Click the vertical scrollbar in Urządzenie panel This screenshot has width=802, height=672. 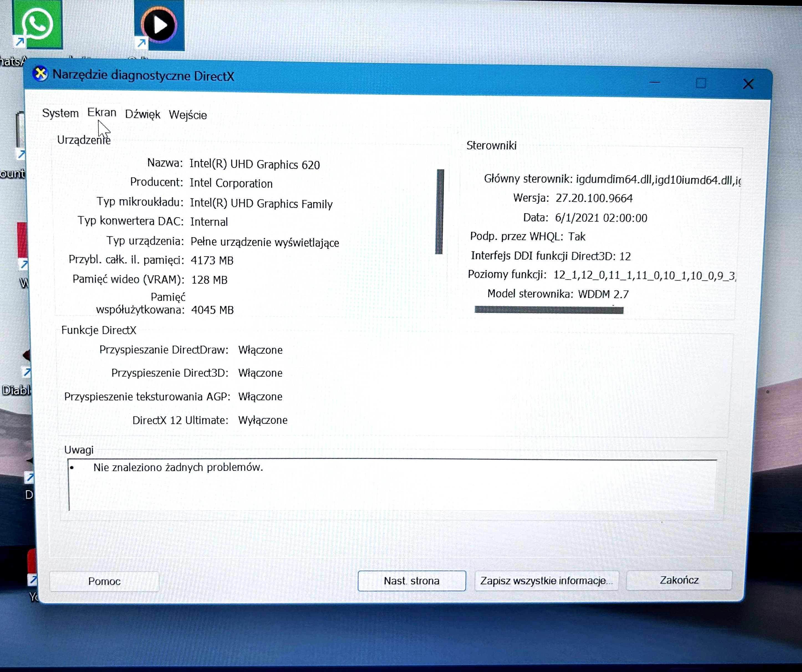[440, 211]
